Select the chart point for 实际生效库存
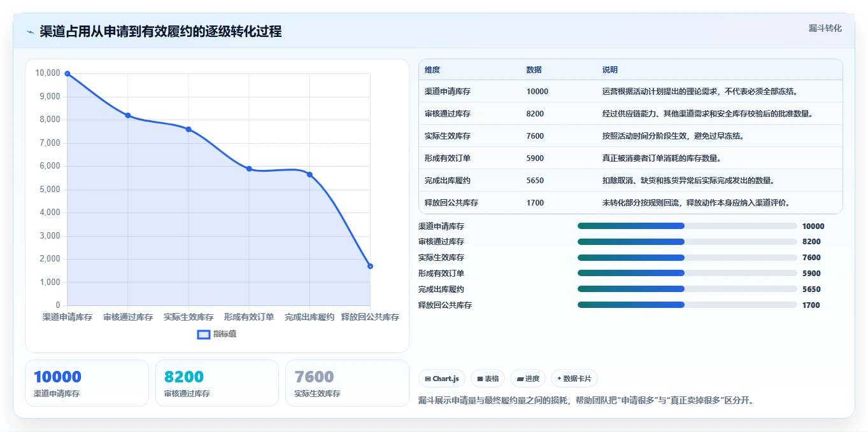 pos(189,129)
